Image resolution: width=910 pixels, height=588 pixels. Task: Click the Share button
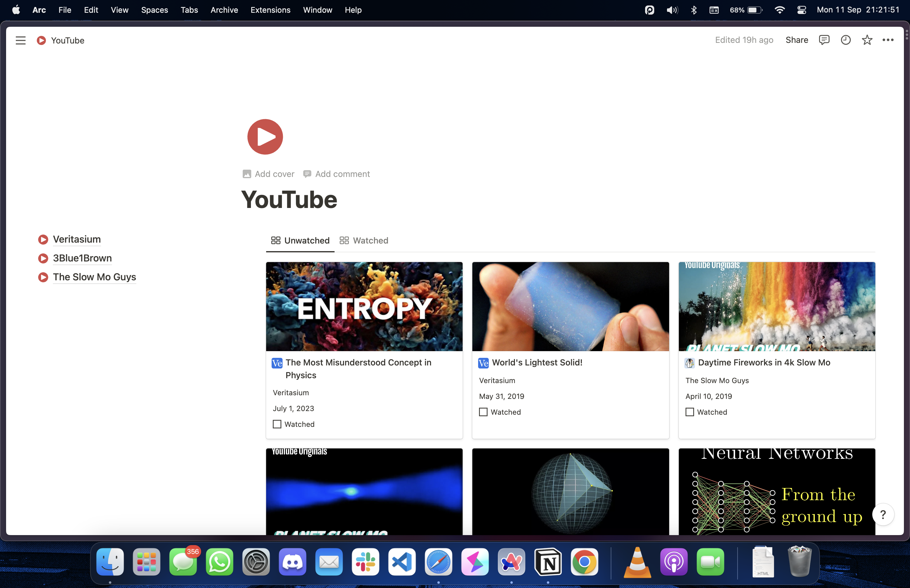(x=797, y=40)
